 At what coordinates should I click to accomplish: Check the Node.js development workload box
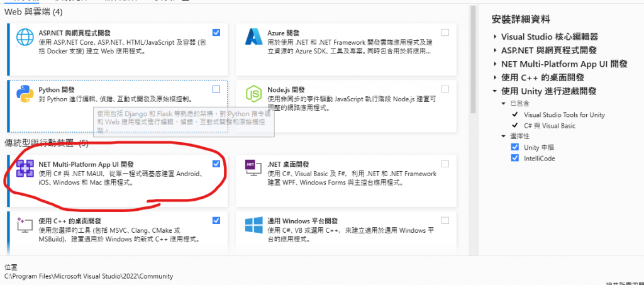[x=445, y=89]
